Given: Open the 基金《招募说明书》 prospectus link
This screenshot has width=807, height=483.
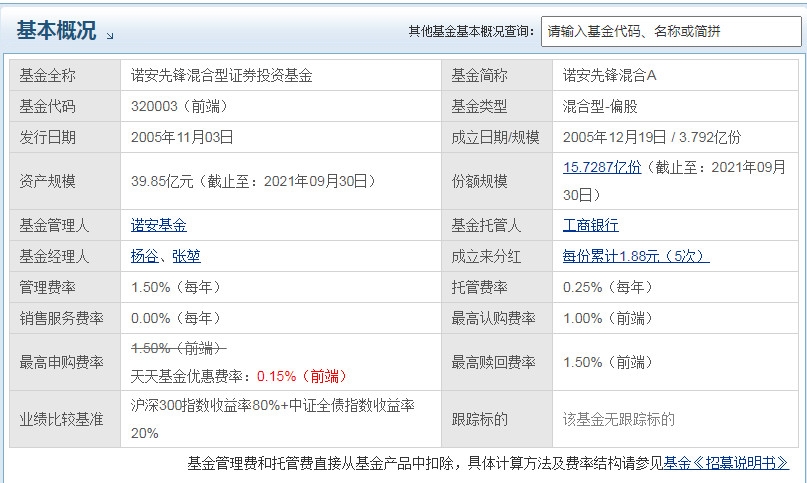Looking at the screenshot, I should pyautogui.click(x=726, y=463).
